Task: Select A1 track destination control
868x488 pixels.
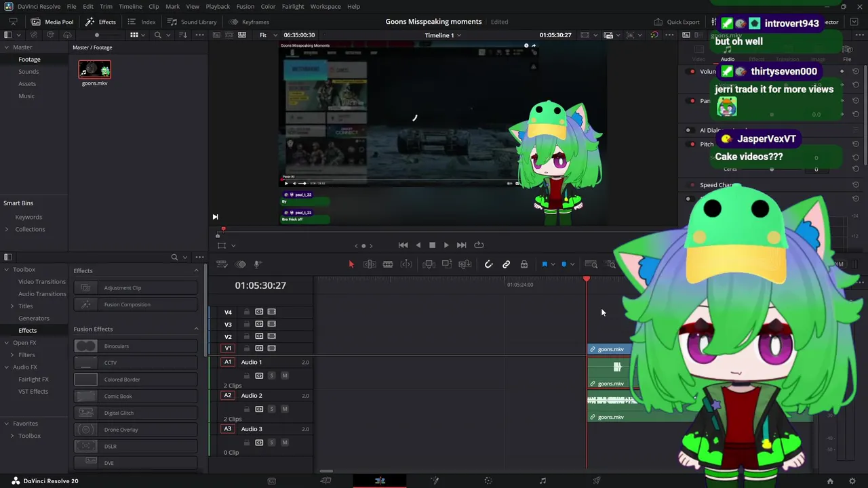Action: [228, 362]
